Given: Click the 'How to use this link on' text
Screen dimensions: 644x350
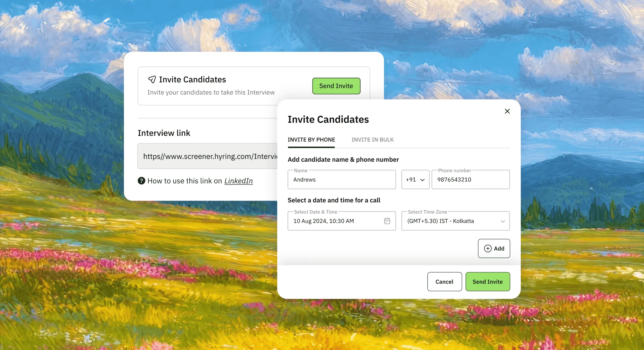Looking at the screenshot, I should [x=185, y=181].
